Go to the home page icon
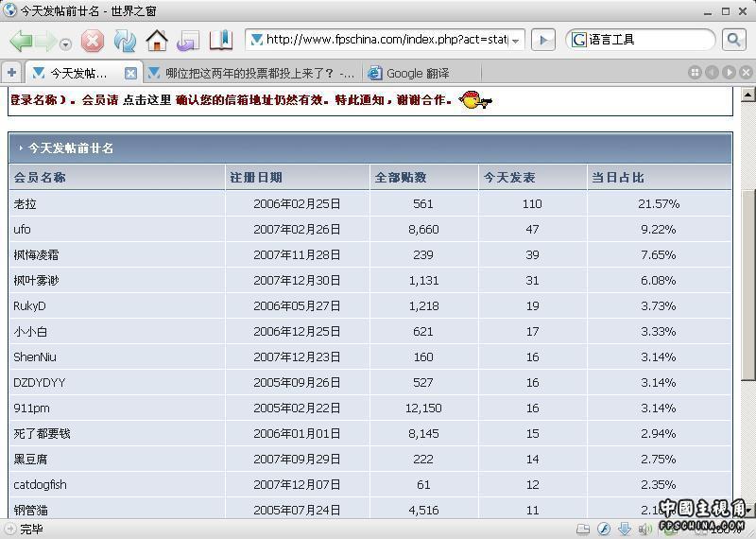The width and height of the screenshot is (756, 539). click(x=157, y=41)
